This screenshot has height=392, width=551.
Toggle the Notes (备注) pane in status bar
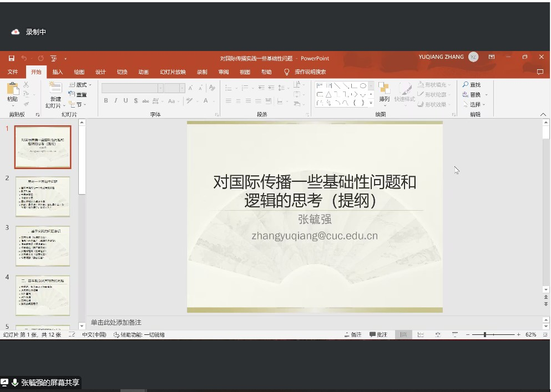(353, 335)
